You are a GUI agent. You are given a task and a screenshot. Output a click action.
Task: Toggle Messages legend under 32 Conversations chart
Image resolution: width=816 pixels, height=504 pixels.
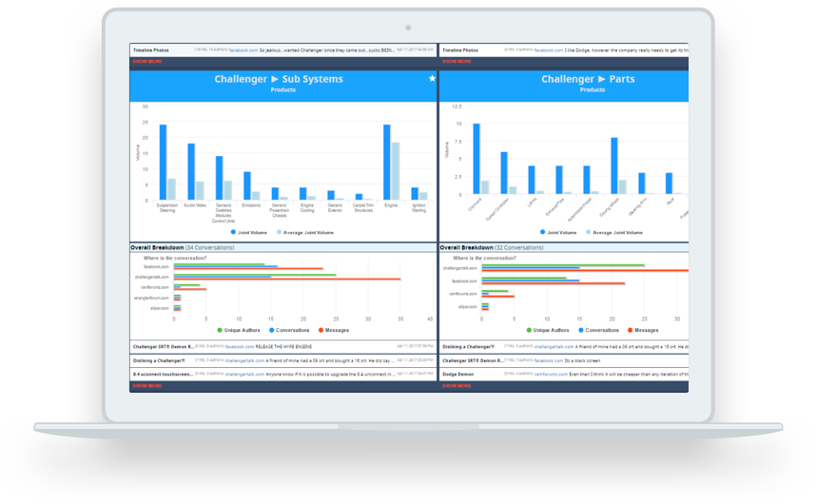(643, 330)
